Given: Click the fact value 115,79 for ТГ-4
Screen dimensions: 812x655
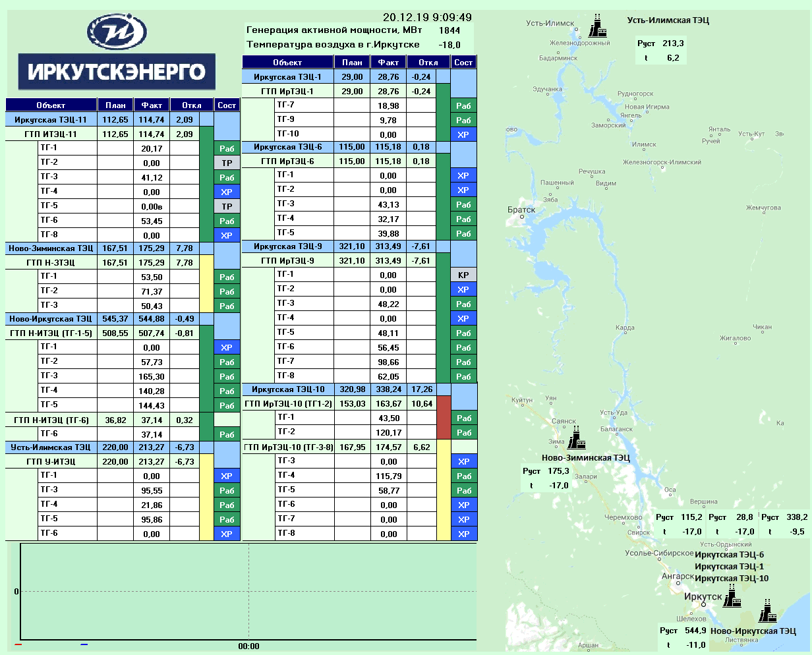Looking at the screenshot, I should click(x=388, y=476).
